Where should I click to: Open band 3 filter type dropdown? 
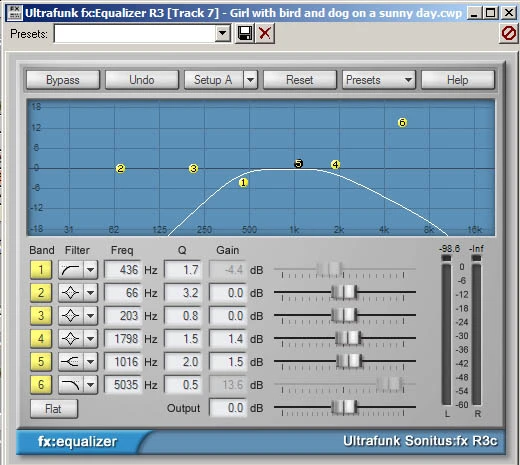(x=90, y=315)
